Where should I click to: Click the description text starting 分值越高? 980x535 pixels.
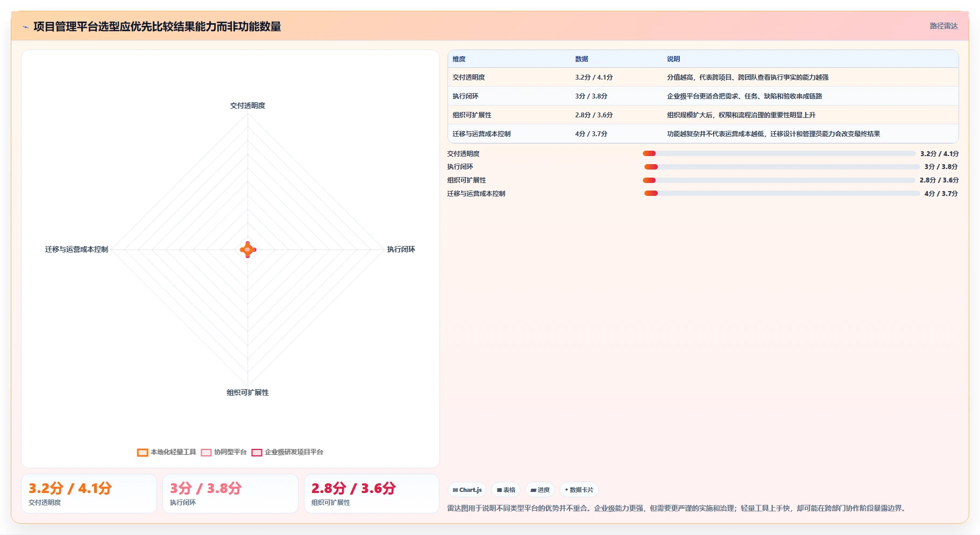click(748, 78)
